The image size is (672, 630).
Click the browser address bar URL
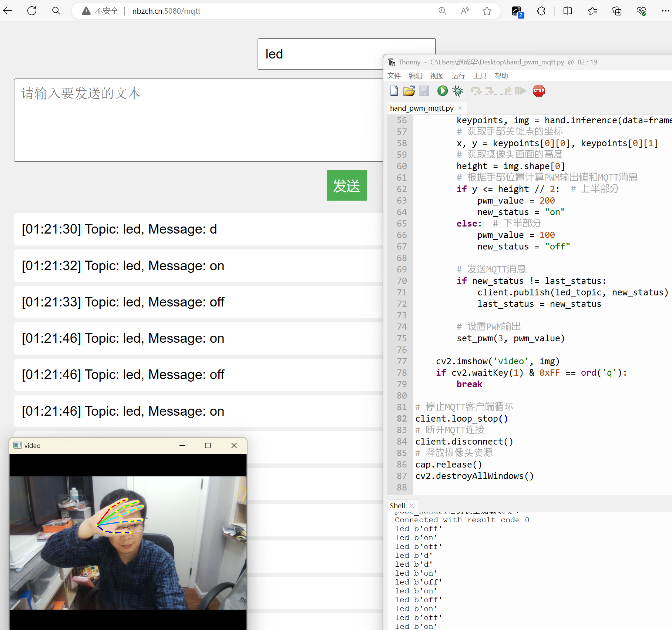point(166,11)
